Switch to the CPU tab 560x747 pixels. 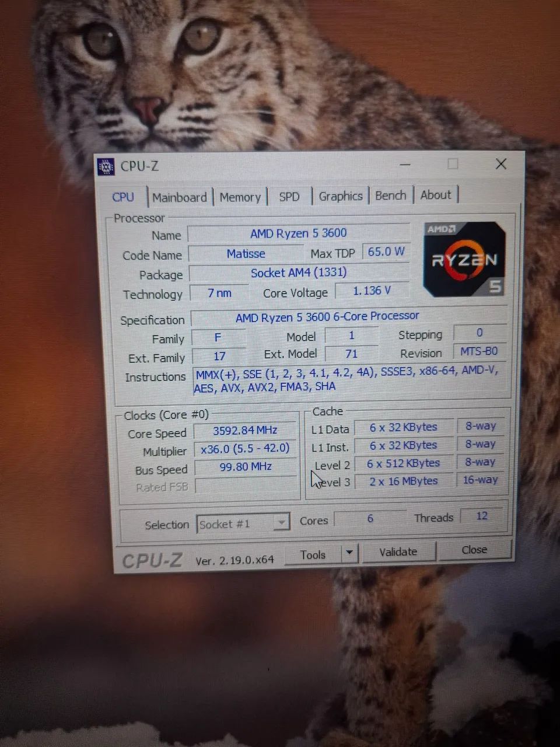[123, 197]
